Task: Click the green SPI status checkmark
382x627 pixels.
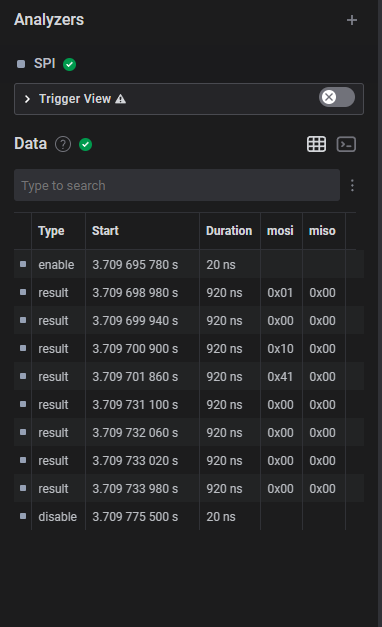Action: pyautogui.click(x=70, y=64)
